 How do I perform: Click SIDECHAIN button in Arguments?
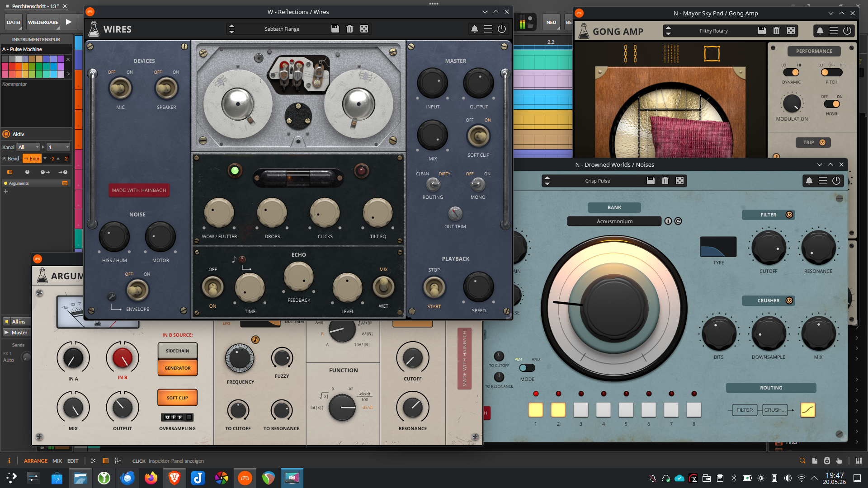pyautogui.click(x=177, y=351)
